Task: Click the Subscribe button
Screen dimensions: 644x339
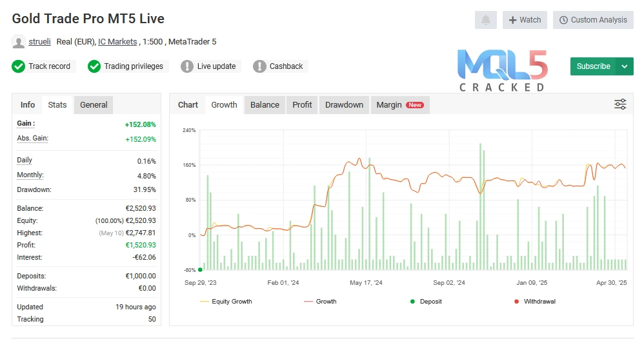Action: (x=593, y=66)
